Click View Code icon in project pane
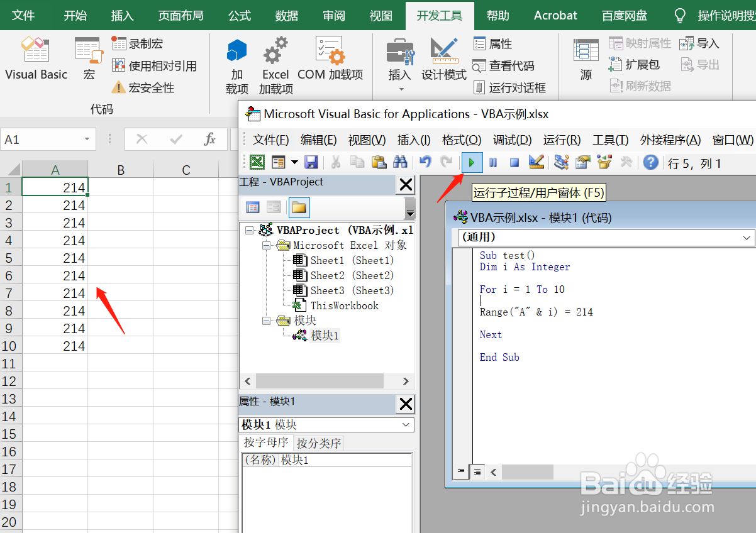 253,207
